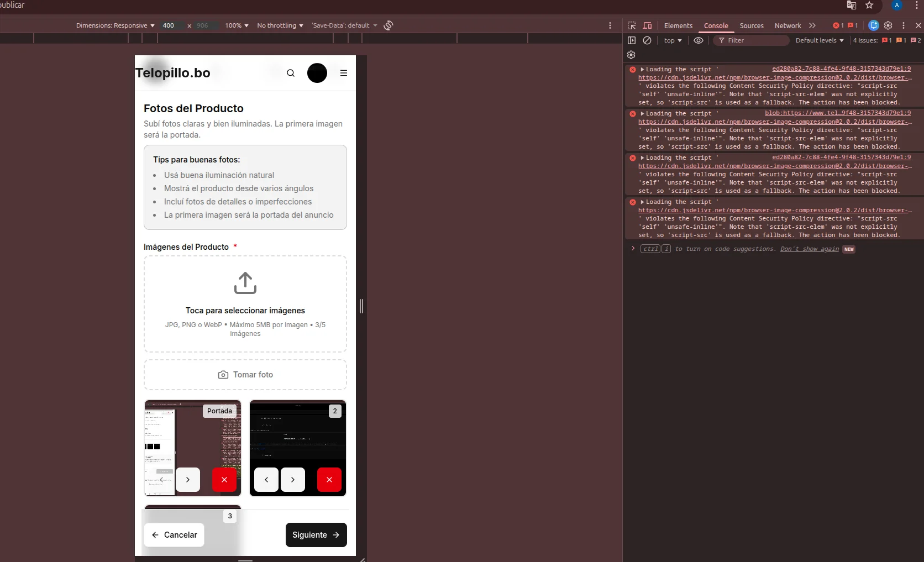Open first cdn.jsdelivr.net script URL
Image resolution: width=924 pixels, height=562 pixels.
coord(775,78)
